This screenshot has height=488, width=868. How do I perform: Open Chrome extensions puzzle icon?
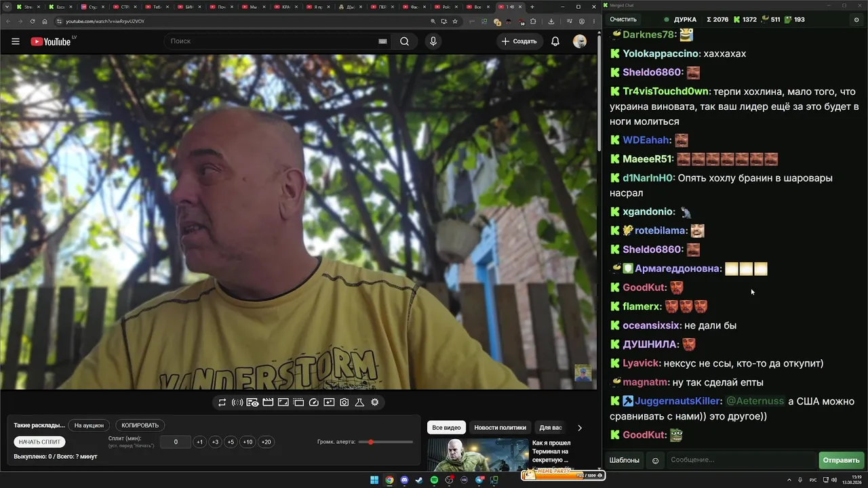coord(533,21)
